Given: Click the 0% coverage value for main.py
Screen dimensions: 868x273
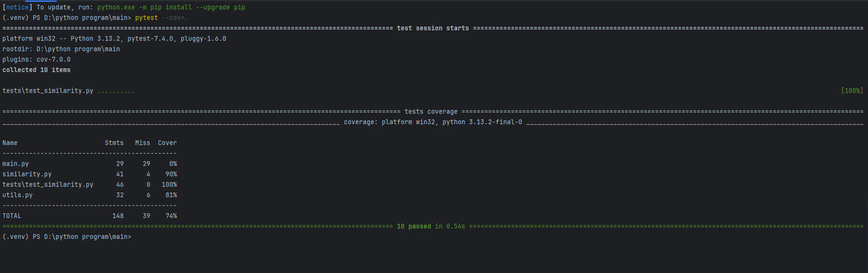Looking at the screenshot, I should coord(173,164).
